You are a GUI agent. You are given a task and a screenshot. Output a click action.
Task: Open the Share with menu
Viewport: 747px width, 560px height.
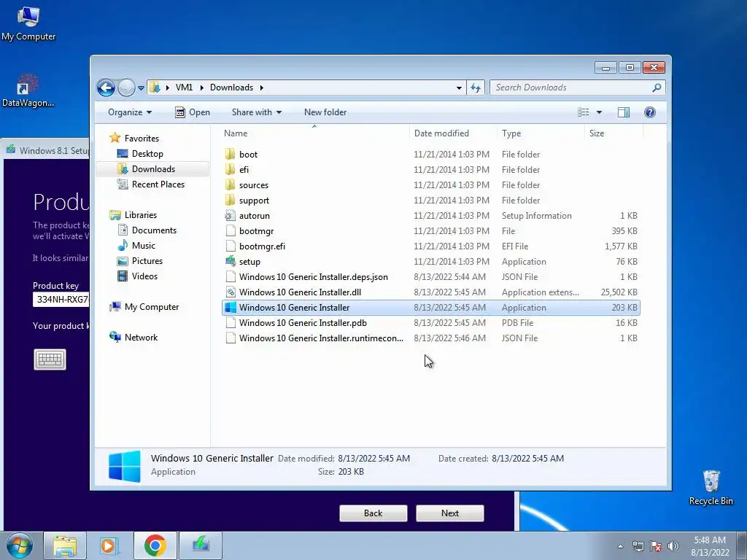pyautogui.click(x=256, y=112)
